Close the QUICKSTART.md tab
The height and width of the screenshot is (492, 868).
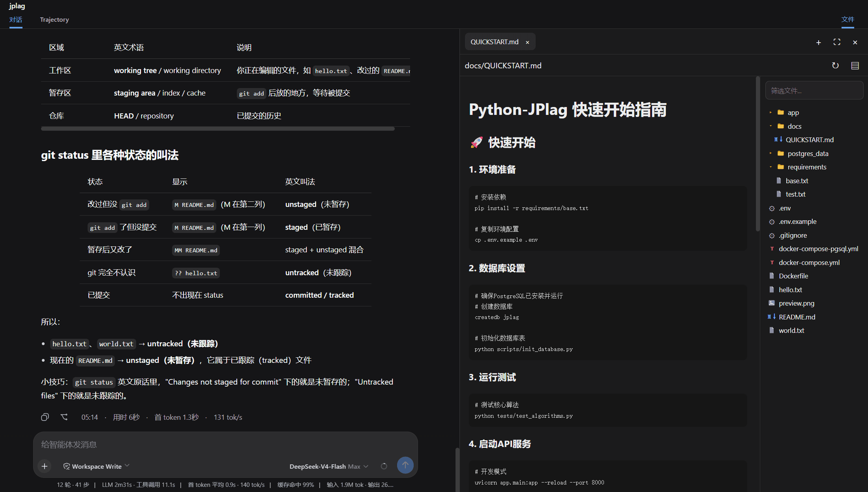pos(527,42)
